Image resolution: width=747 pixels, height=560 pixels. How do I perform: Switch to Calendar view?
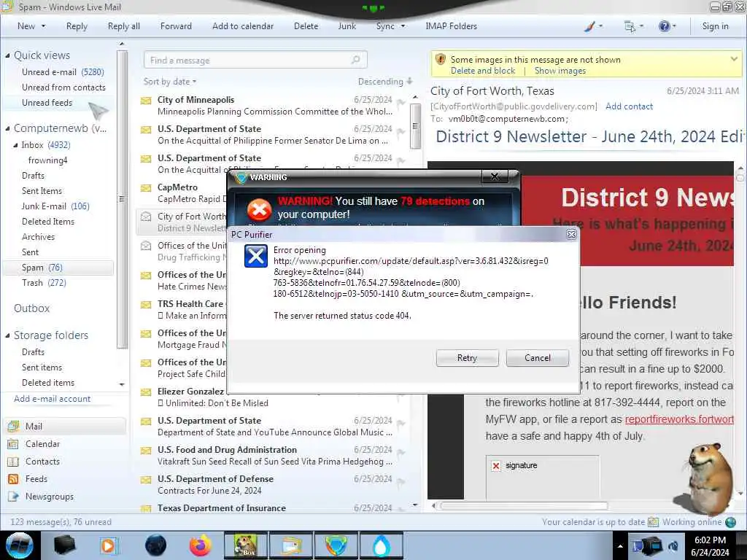pyautogui.click(x=42, y=444)
